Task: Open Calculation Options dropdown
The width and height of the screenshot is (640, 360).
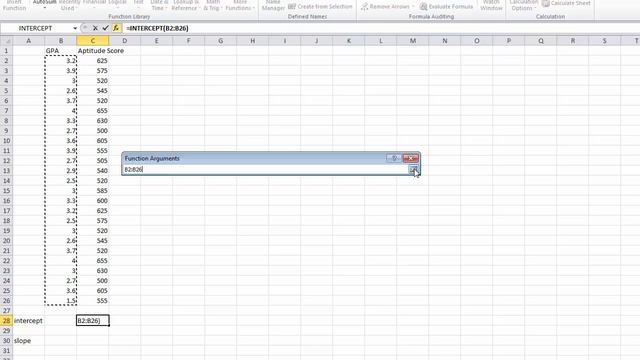Action: pos(524,5)
